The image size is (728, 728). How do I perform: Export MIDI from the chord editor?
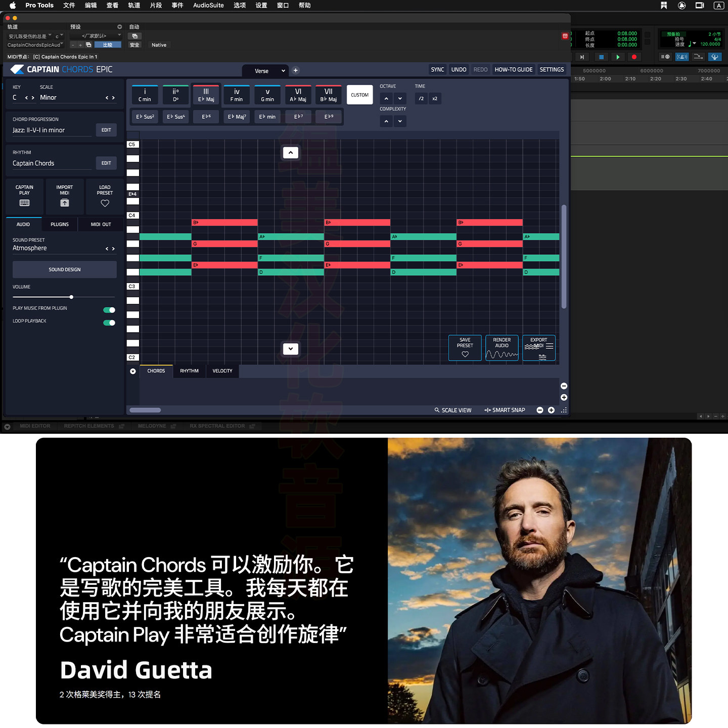point(539,348)
